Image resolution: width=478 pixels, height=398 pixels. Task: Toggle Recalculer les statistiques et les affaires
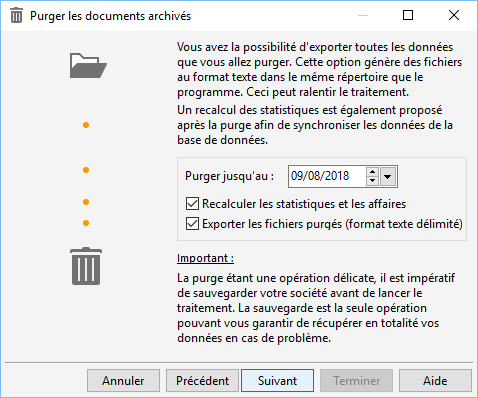[192, 204]
